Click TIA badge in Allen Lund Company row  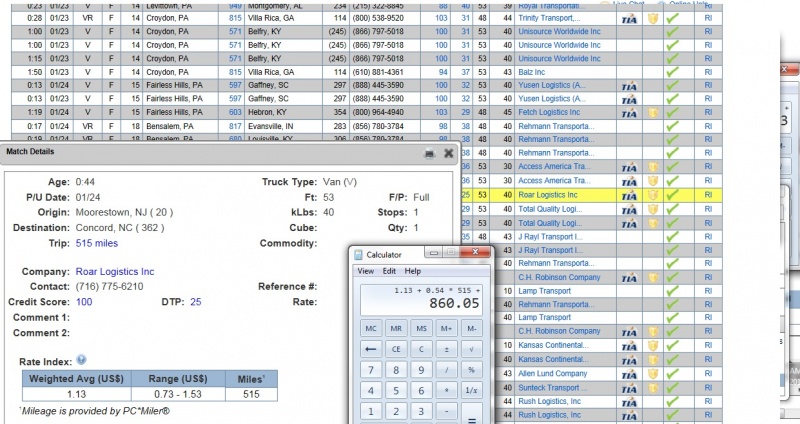pos(629,375)
